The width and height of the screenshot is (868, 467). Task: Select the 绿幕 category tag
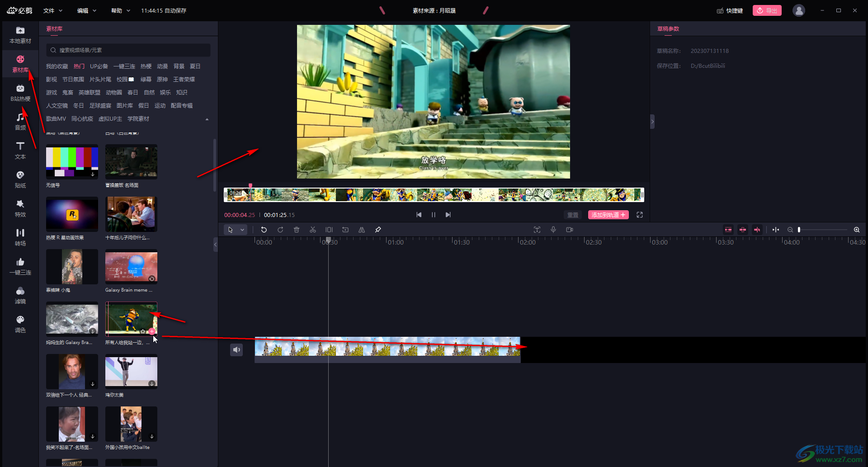(146, 80)
